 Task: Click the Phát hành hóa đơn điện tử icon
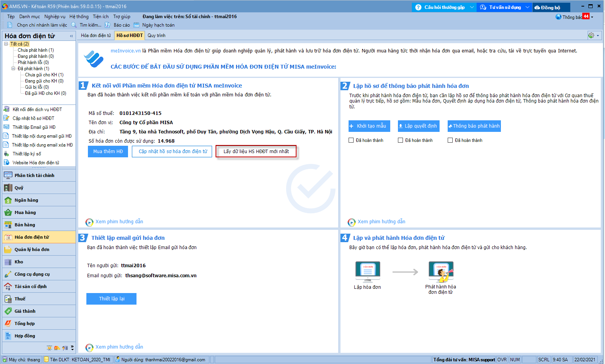point(441,271)
